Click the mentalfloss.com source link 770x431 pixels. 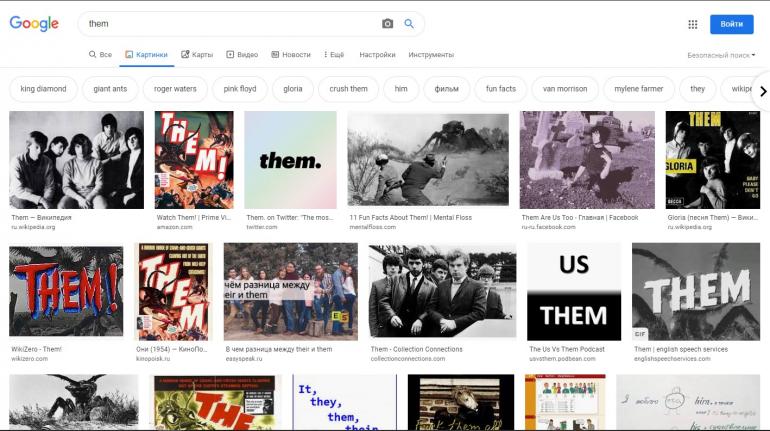373,227
